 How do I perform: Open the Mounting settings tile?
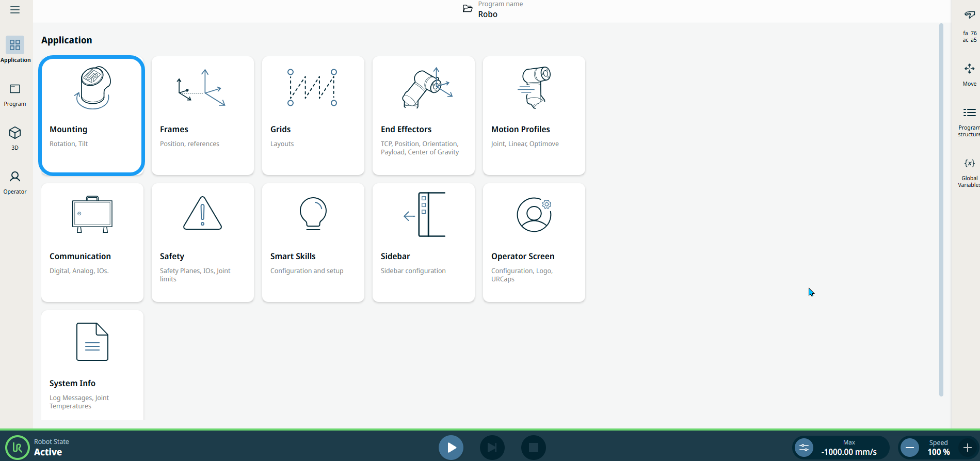[x=92, y=116]
